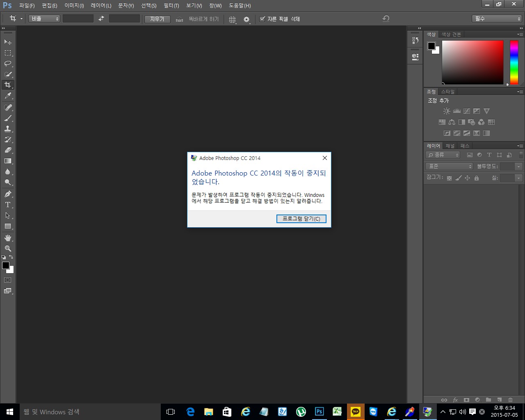Screen dimensions: 525x420
Task: Open the layer opacity dropdown
Action: point(519,166)
